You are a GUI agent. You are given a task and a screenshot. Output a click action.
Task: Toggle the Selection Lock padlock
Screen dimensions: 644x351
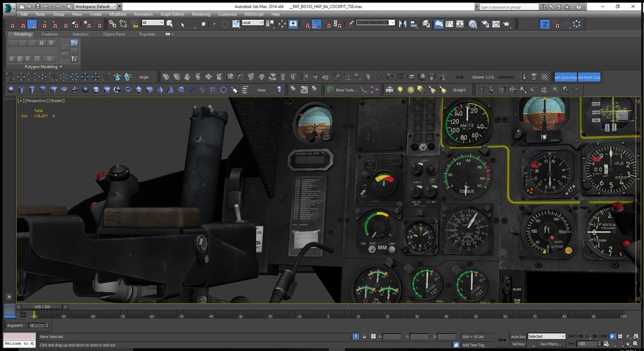coord(365,336)
